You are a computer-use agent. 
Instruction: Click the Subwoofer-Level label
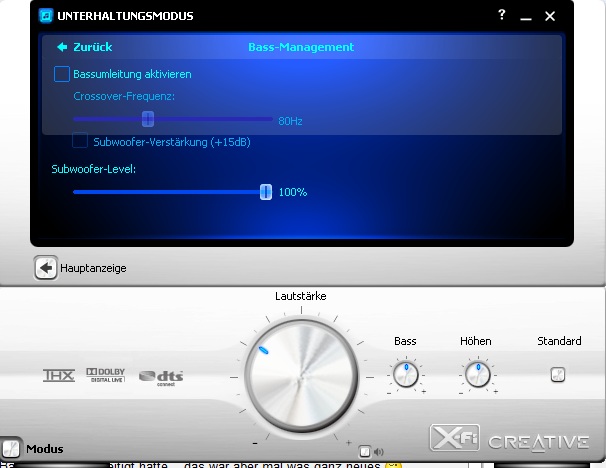(94, 169)
